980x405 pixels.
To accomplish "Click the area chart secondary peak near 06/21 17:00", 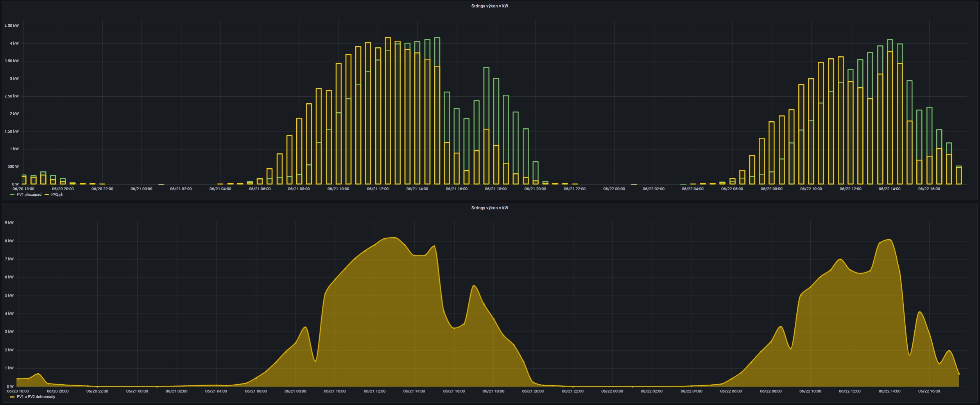I will tap(474, 286).
